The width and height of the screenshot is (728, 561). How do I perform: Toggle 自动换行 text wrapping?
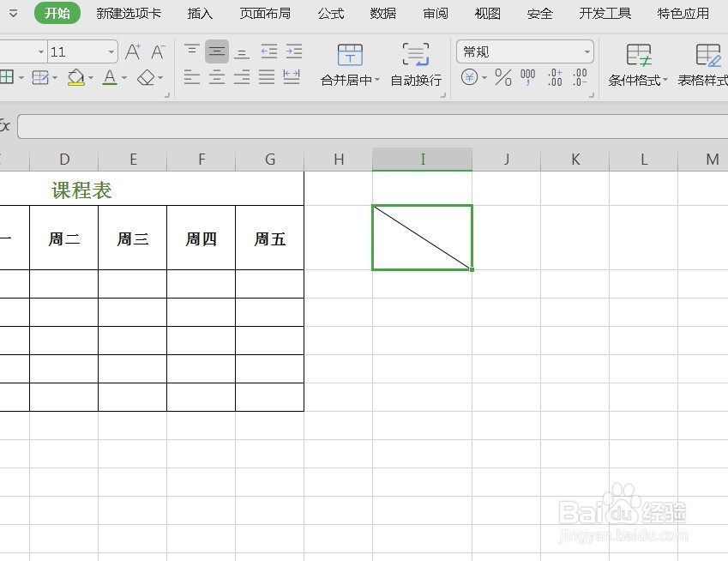415,64
